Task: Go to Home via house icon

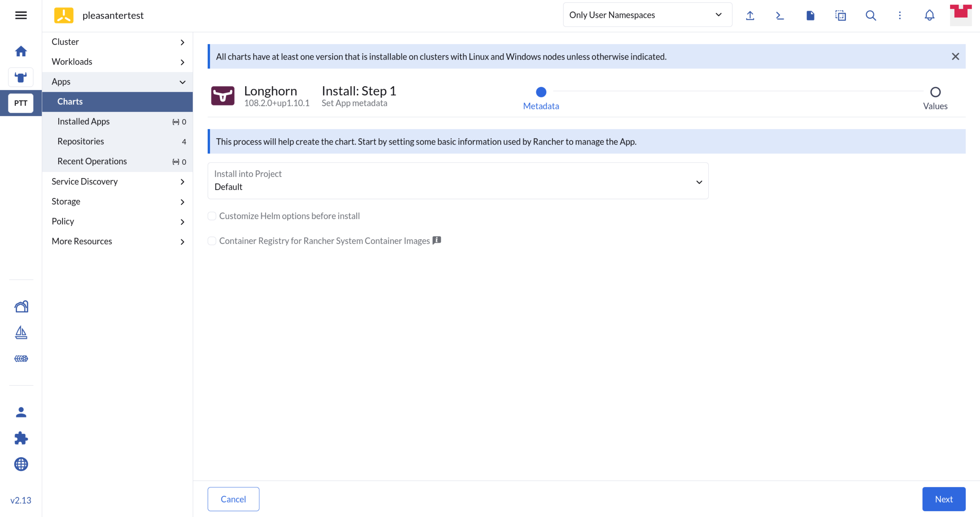Action: pos(21,51)
